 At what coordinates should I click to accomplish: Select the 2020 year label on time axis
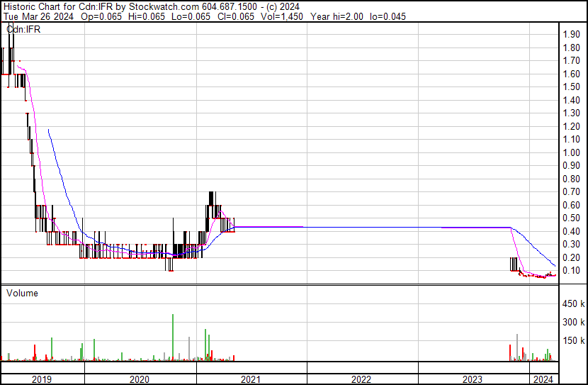pyautogui.click(x=140, y=379)
